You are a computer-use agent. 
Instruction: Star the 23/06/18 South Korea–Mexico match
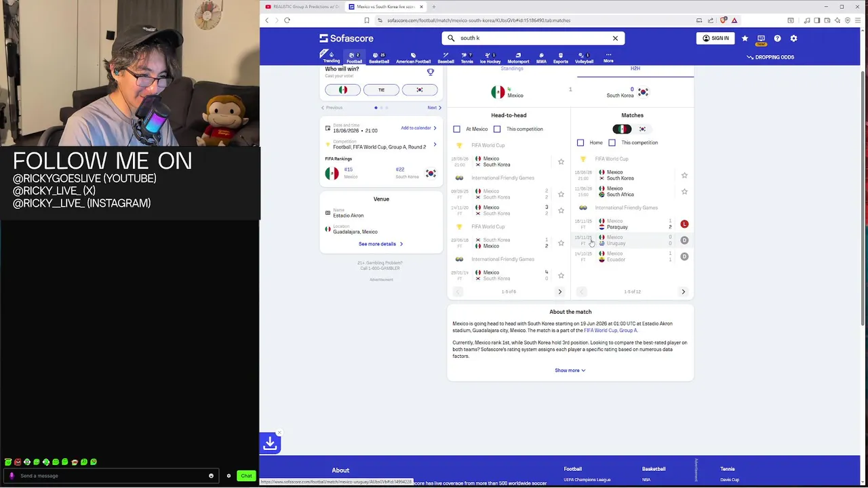click(561, 243)
